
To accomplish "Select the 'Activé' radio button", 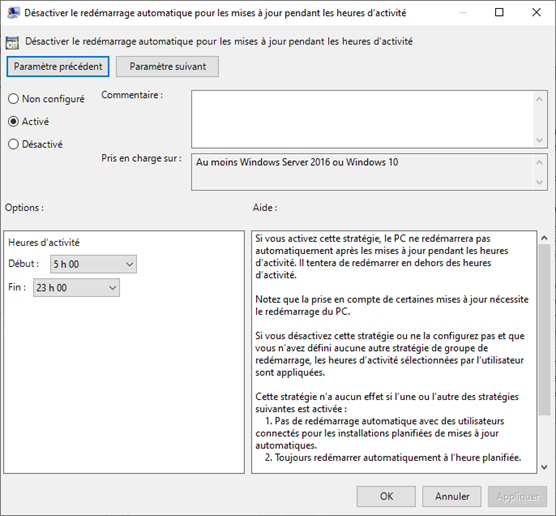I will pyautogui.click(x=13, y=121).
